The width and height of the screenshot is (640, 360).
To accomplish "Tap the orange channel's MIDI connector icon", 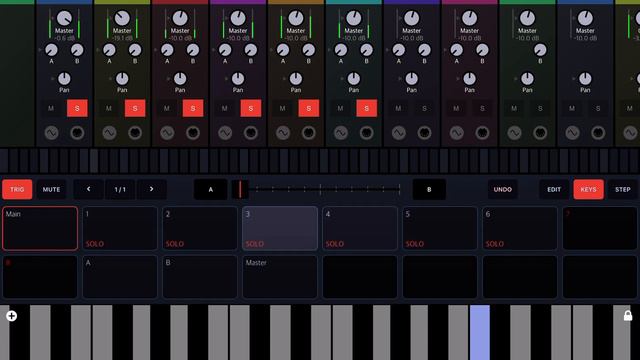I will click(x=309, y=133).
